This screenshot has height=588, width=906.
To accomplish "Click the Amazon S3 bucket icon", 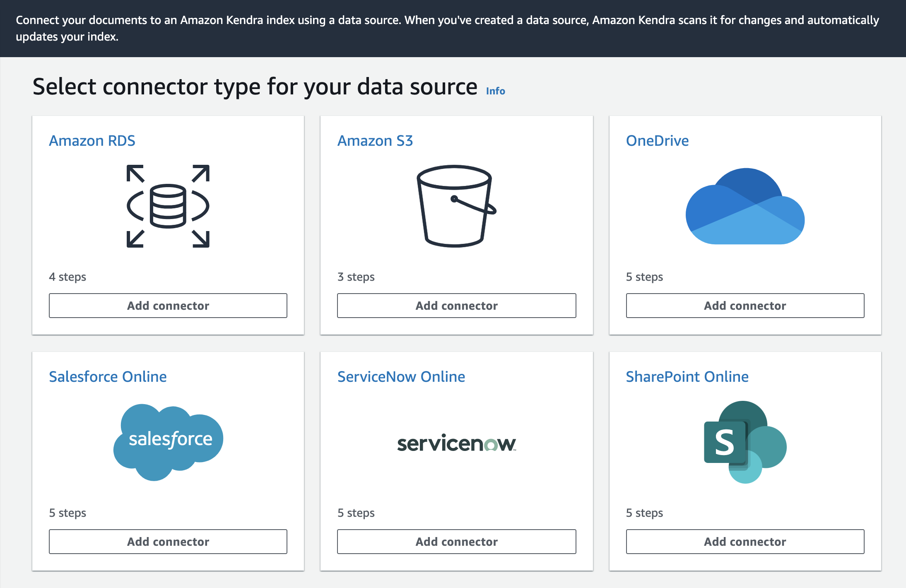I will [456, 206].
